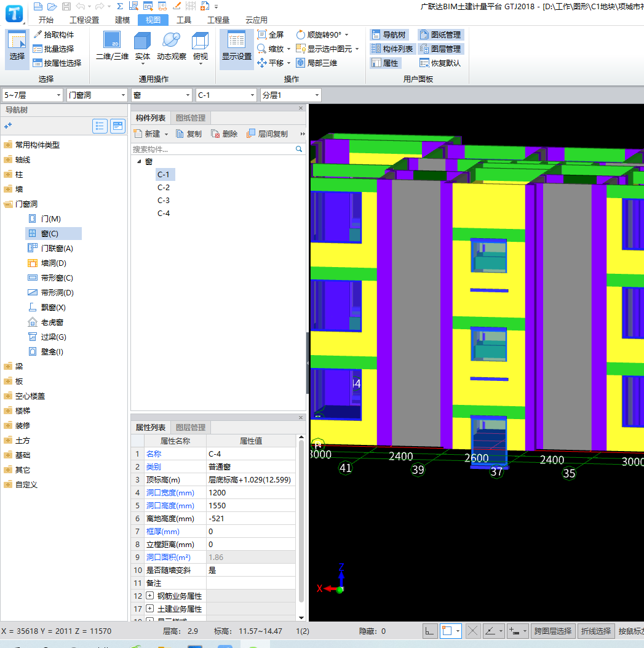Click 层间复制 copy between floors
This screenshot has height=648, width=644.
268,134
